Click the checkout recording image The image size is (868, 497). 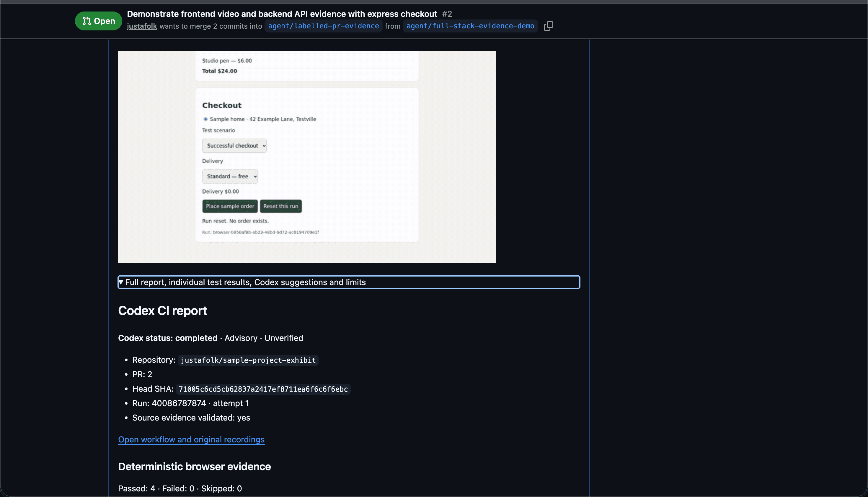307,157
